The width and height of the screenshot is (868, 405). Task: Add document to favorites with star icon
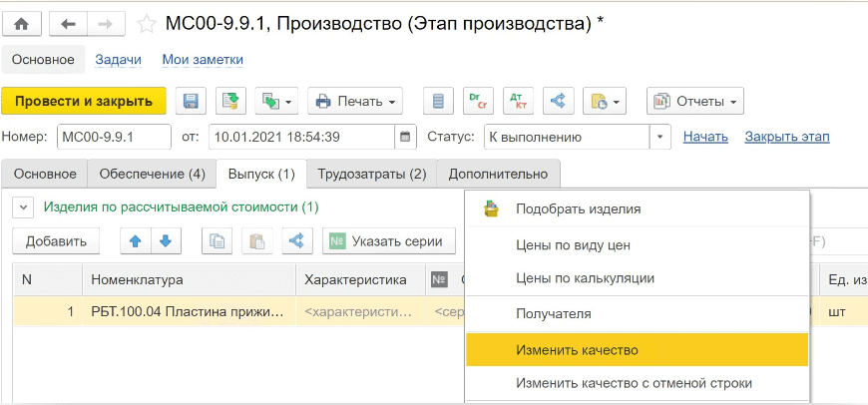pos(147,23)
